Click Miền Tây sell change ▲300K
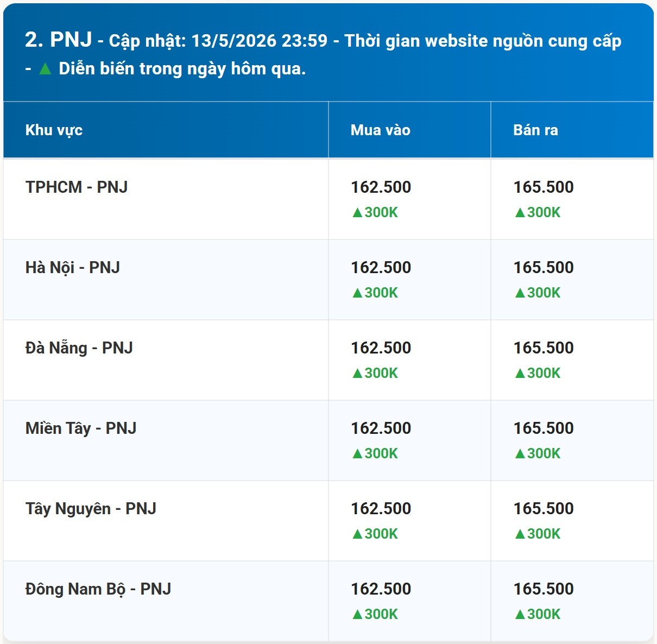Image resolution: width=657 pixels, height=644 pixels. point(538,453)
